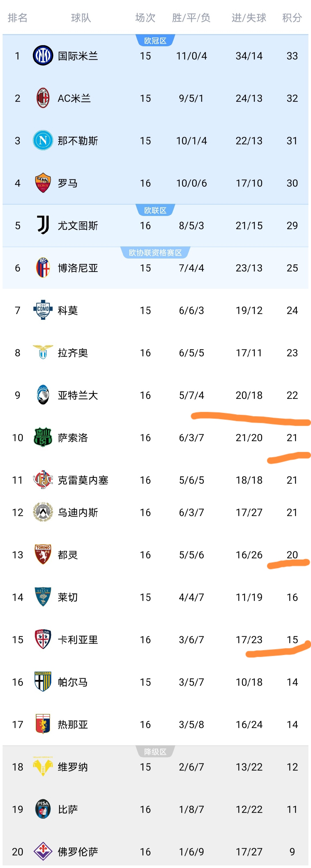Open the Roma club badge

pyautogui.click(x=43, y=183)
